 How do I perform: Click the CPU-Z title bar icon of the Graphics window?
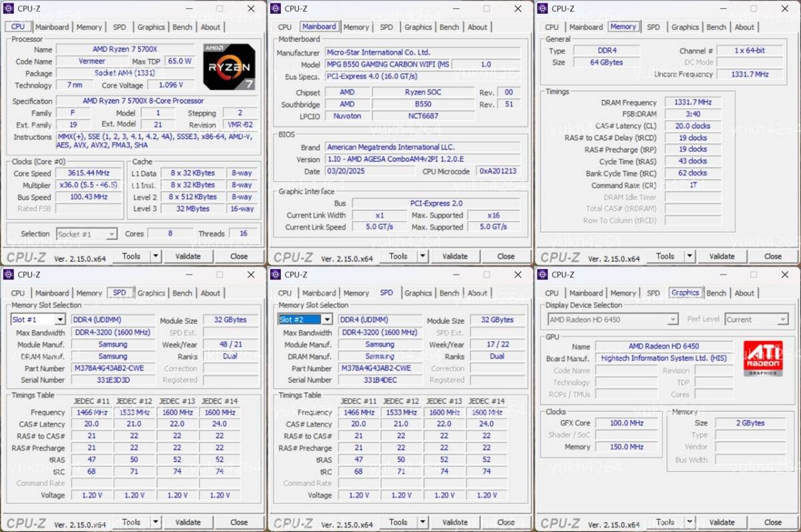pyautogui.click(x=543, y=274)
